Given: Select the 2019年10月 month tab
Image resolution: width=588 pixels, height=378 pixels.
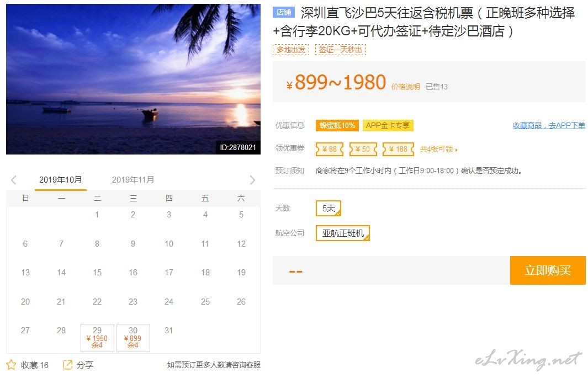Looking at the screenshot, I should pos(60,180).
